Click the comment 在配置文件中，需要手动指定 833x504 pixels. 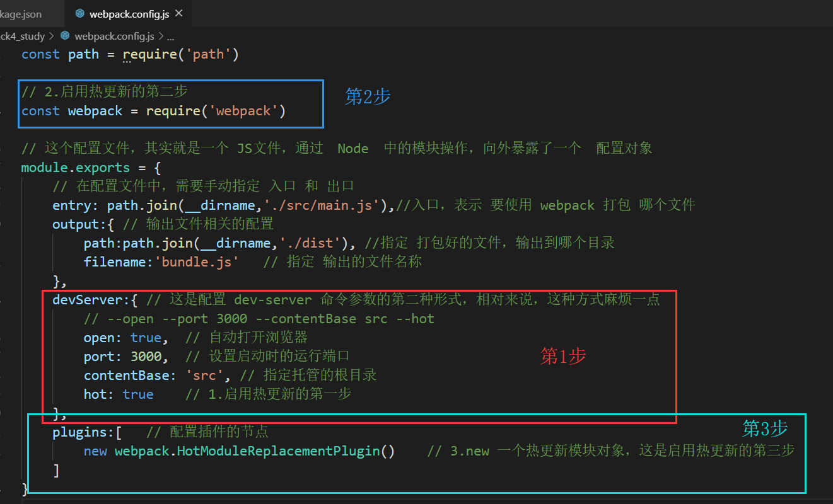tap(203, 186)
